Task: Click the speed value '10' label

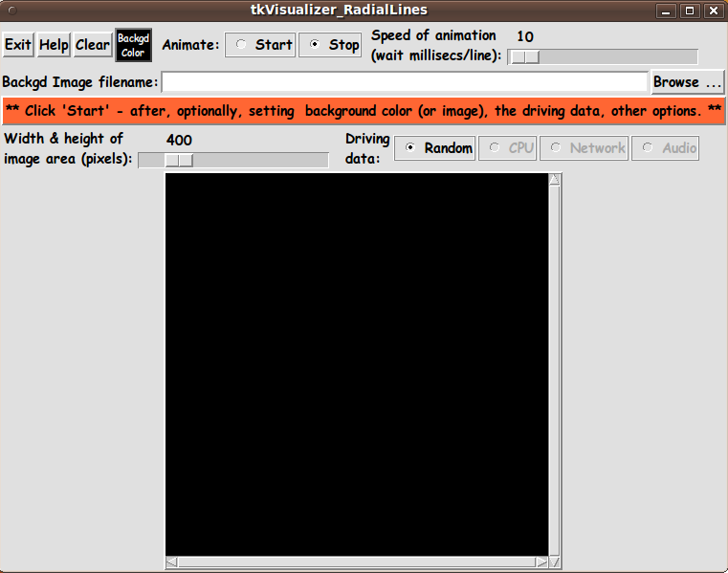Action: (525, 36)
